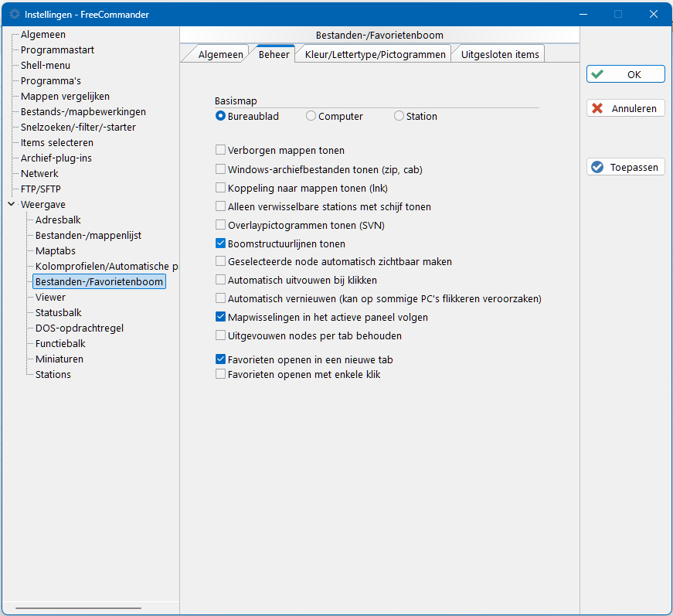Open the Shell-menu settings

point(46,65)
